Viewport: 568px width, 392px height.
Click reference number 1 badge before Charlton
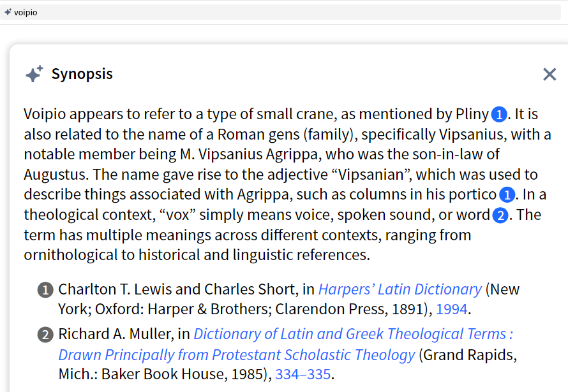(x=45, y=290)
